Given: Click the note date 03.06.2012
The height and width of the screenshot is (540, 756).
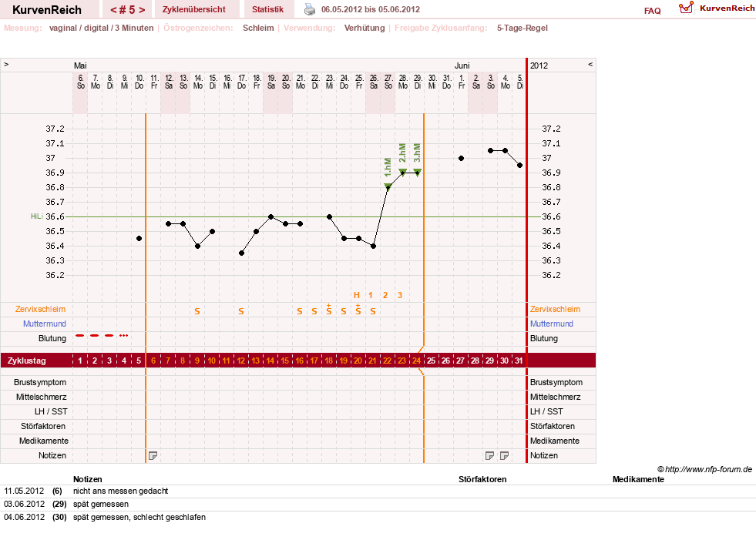Looking at the screenshot, I should point(24,504).
